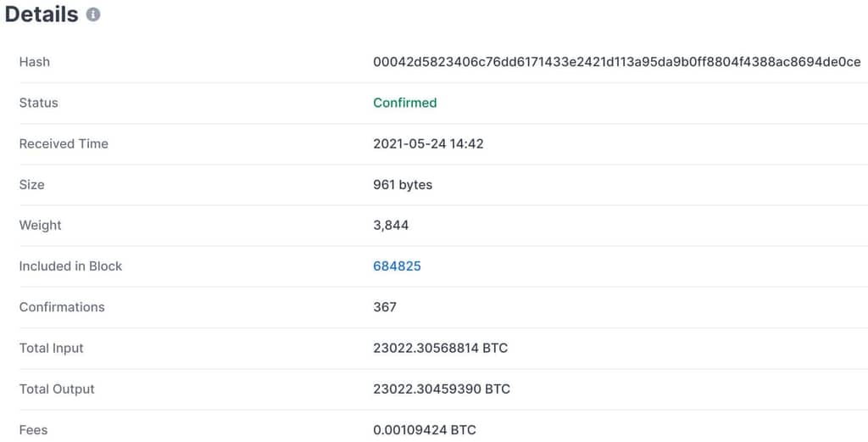The height and width of the screenshot is (442, 868).
Task: Click the Included in Block label
Action: [x=70, y=266]
